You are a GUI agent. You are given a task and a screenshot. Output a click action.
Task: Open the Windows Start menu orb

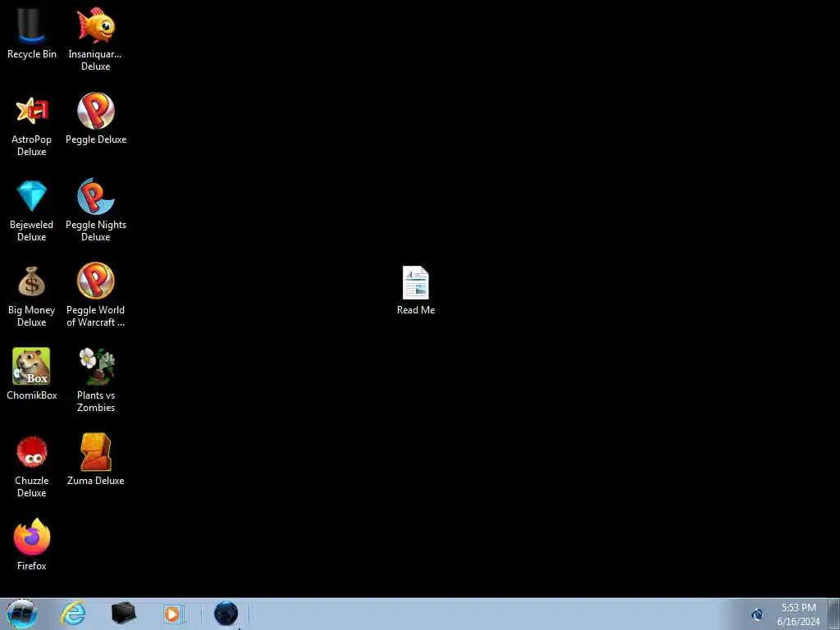click(22, 614)
